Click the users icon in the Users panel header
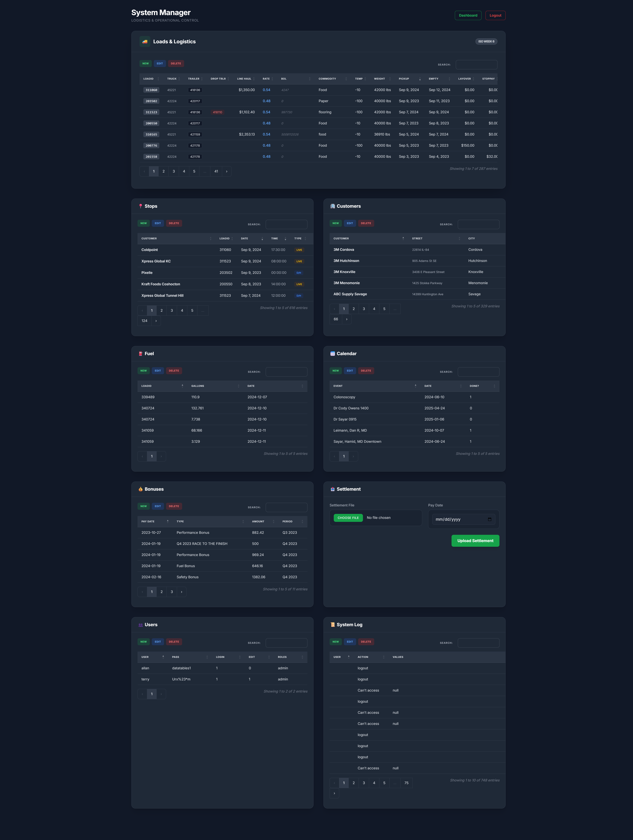633x840 pixels. click(140, 625)
